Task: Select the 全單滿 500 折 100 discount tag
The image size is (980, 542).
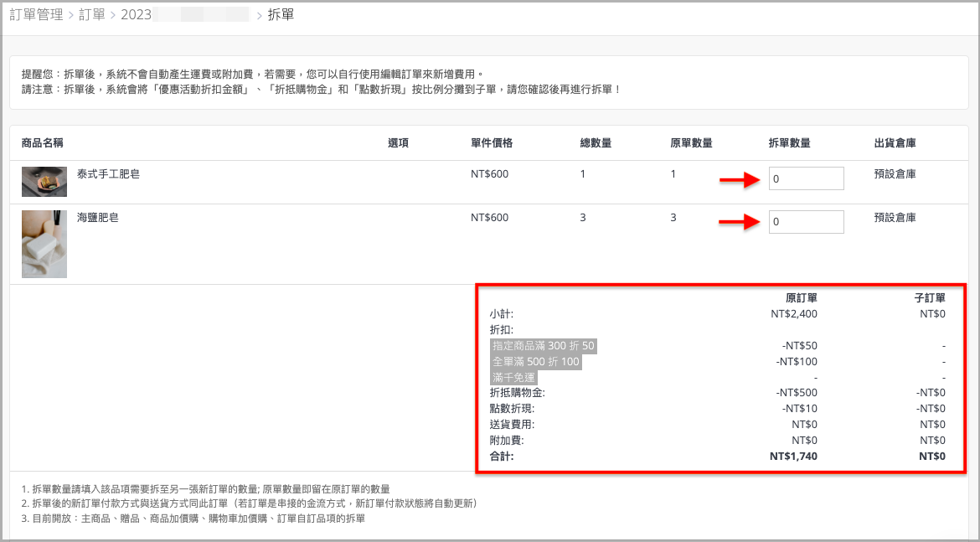Action: 535,362
